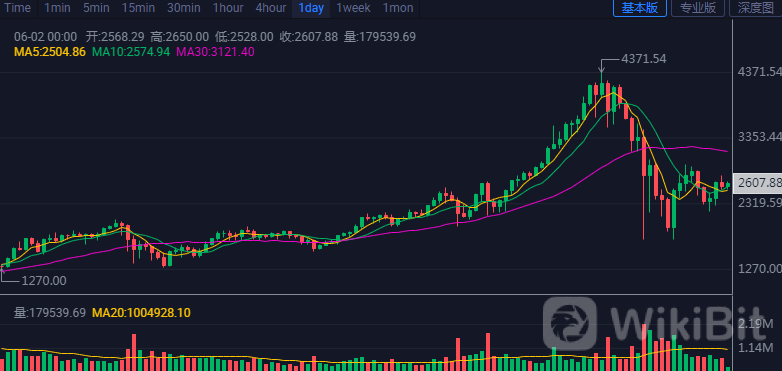Switch chart to 1hour interval
This screenshot has width=782, height=371.
(x=228, y=8)
